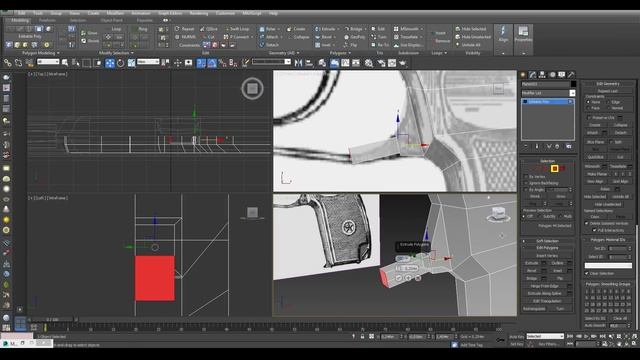
Task: Toggle Delete Isolated Vertices checkbox
Action: tap(587, 224)
